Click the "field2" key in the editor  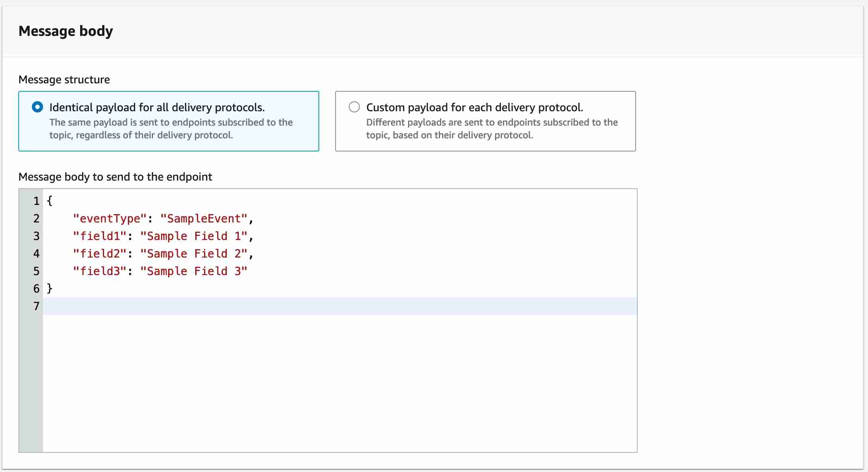100,254
